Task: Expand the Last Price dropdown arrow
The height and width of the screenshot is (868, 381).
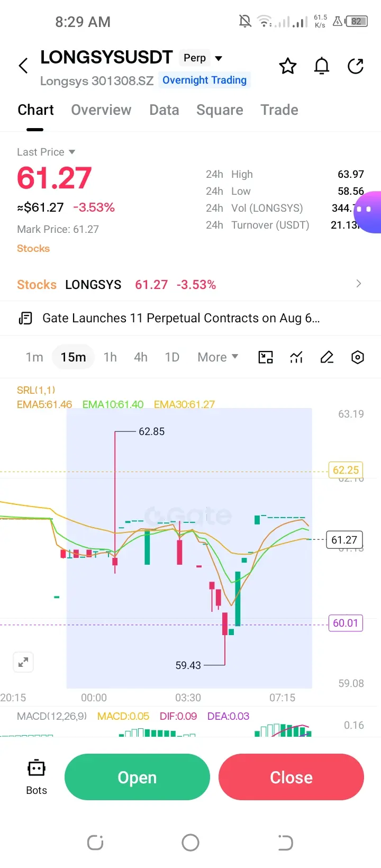Action: click(x=72, y=152)
